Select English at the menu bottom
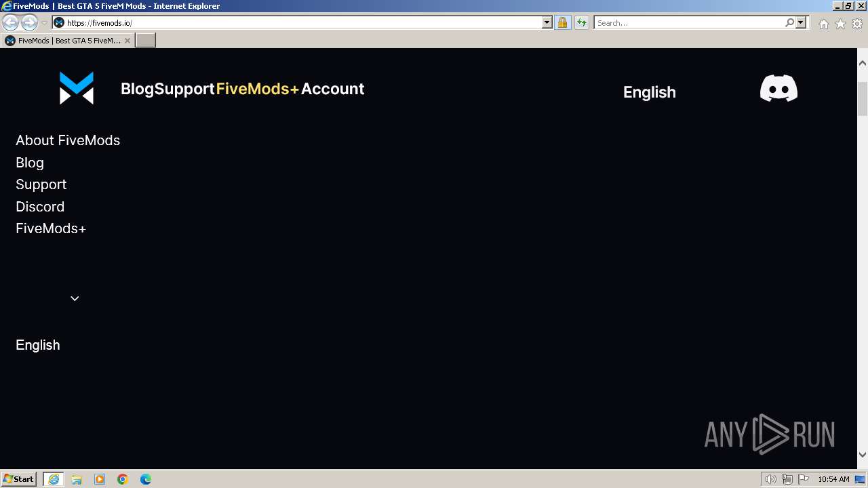Screen dimensions: 868x488 tap(38, 345)
